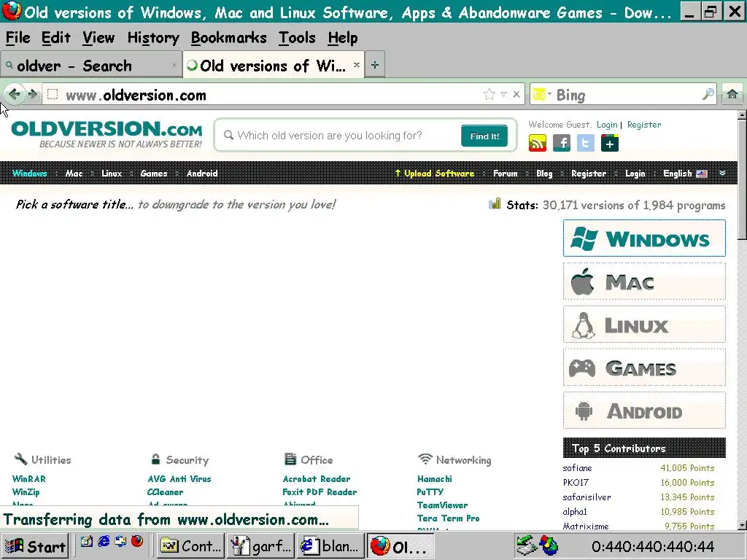
Task: Open Mac in the black nav bar
Action: 74,174
